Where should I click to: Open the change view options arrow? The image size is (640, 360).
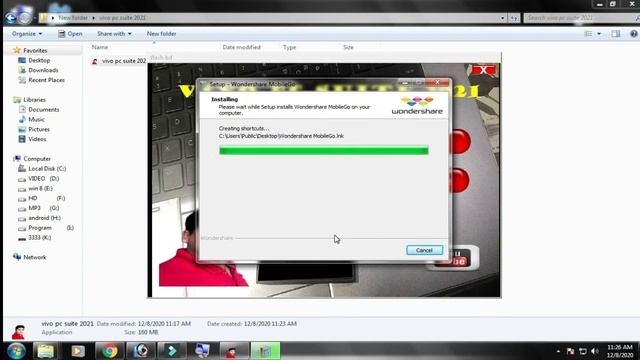coord(599,34)
